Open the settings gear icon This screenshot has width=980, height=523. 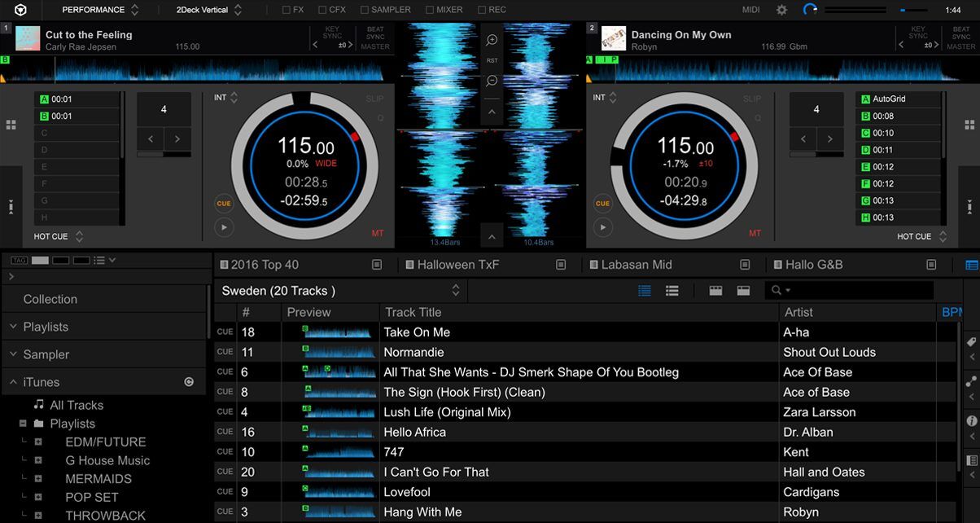(782, 10)
